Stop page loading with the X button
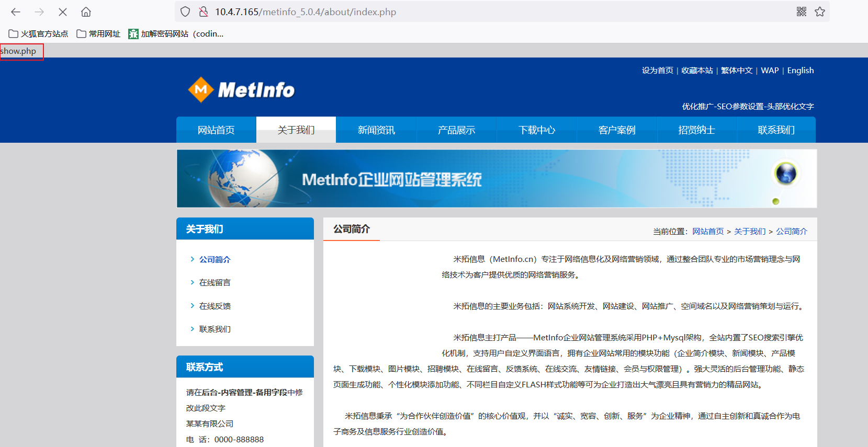868x447 pixels. tap(63, 12)
